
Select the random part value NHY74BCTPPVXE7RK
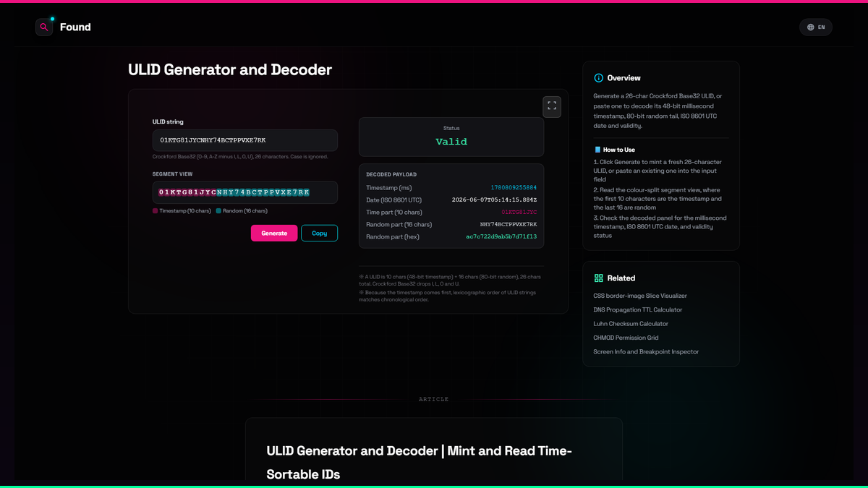coord(509,225)
